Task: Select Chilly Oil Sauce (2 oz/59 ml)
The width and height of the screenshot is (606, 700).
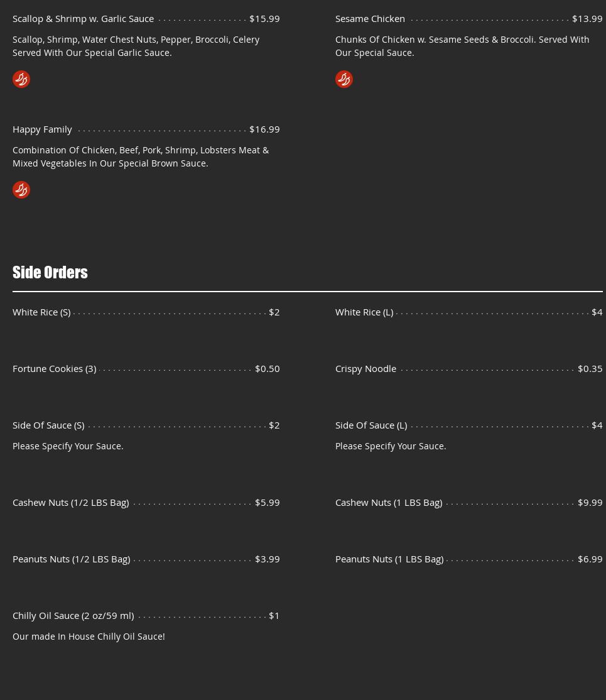Action: click(x=73, y=616)
